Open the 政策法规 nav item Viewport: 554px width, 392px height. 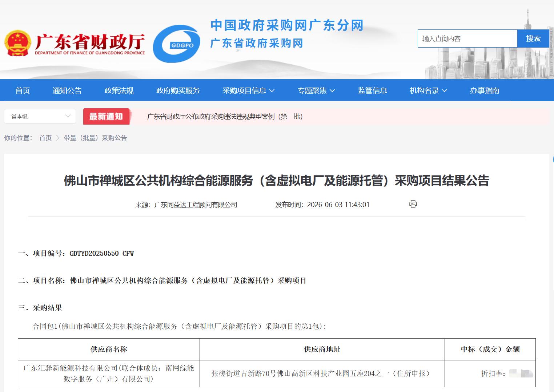(x=119, y=90)
